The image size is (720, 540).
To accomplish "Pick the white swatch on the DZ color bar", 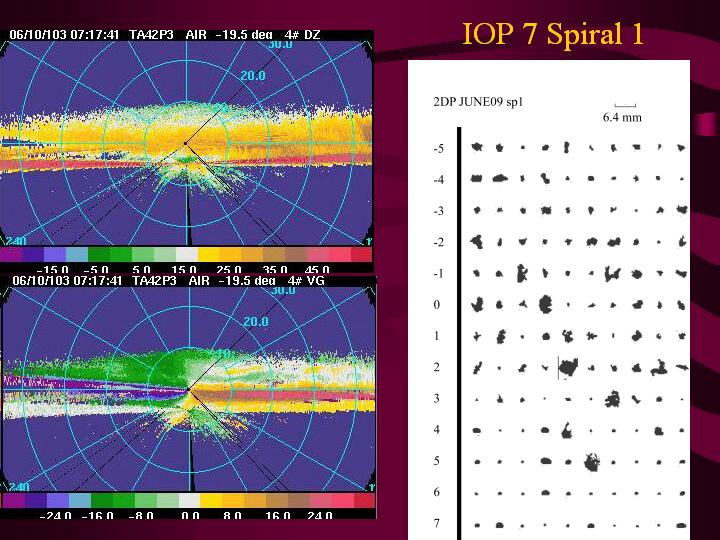I will click(187, 254).
